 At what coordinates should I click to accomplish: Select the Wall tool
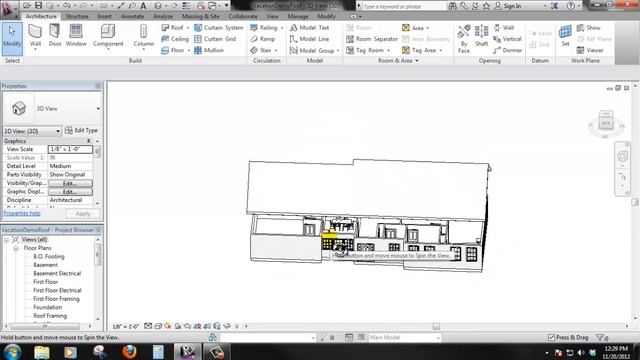pos(35,37)
